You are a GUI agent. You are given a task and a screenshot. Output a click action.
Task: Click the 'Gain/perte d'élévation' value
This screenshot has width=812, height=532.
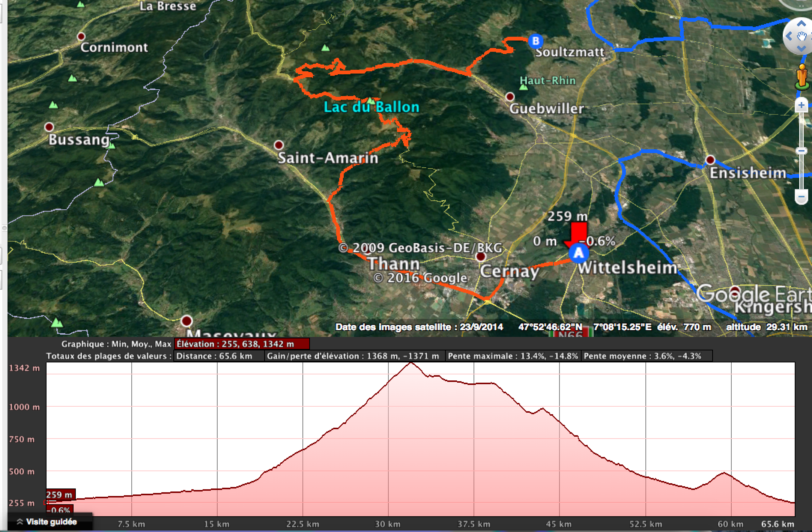click(x=355, y=356)
